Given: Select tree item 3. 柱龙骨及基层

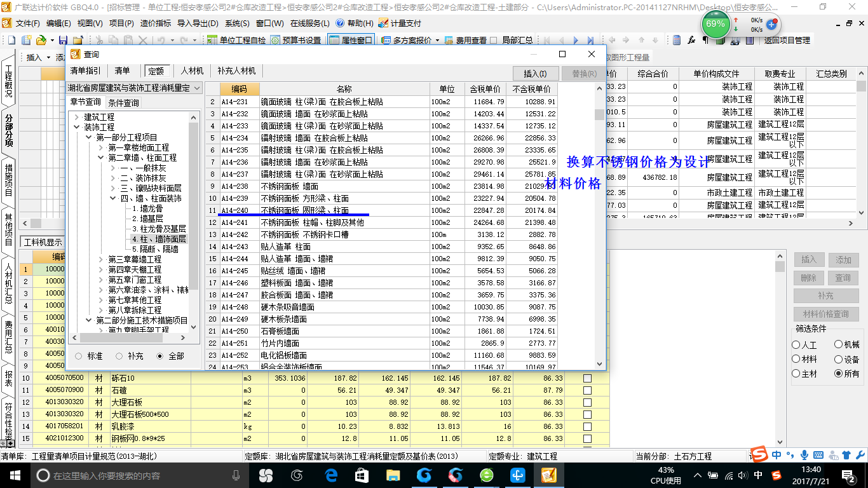Looking at the screenshot, I should (x=159, y=229).
